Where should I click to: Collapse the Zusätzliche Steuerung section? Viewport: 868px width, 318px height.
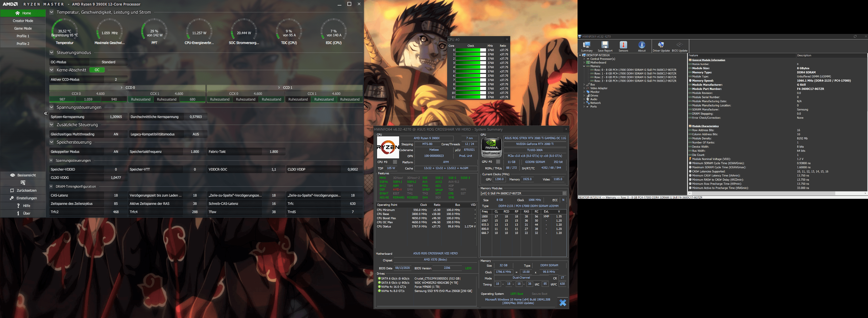(x=51, y=124)
